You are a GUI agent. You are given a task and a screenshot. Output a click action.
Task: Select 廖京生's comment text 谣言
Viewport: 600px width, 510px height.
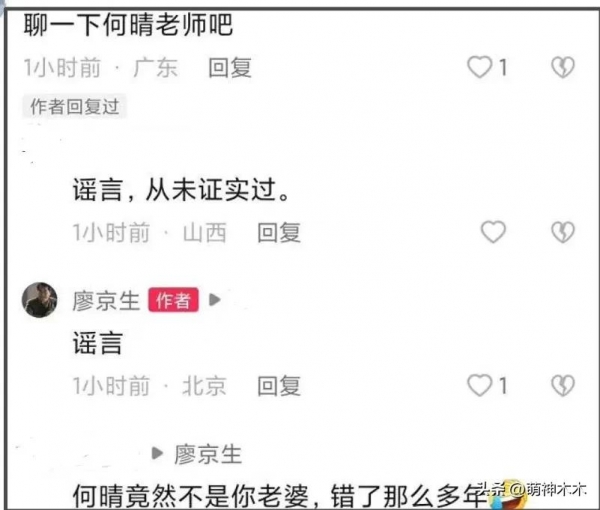(98, 343)
